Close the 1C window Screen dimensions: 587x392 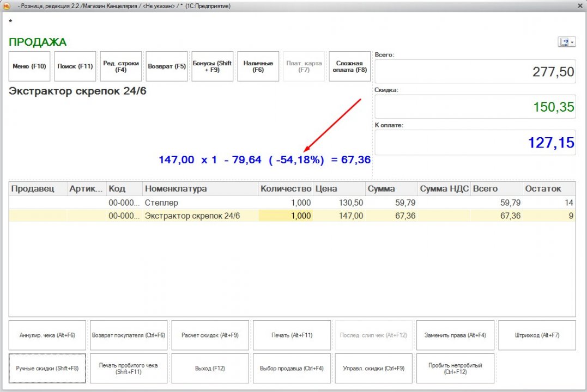[580, 6]
